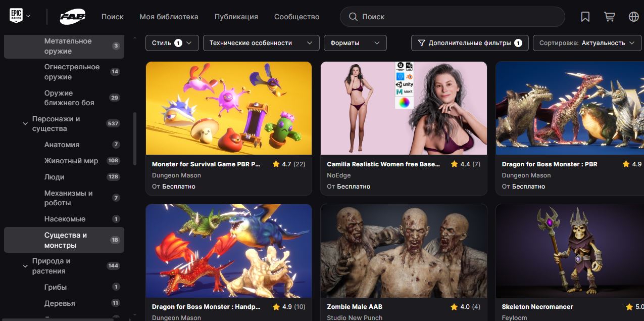
Task: Open Camilia Realistic Women free Base title
Action: click(x=383, y=164)
